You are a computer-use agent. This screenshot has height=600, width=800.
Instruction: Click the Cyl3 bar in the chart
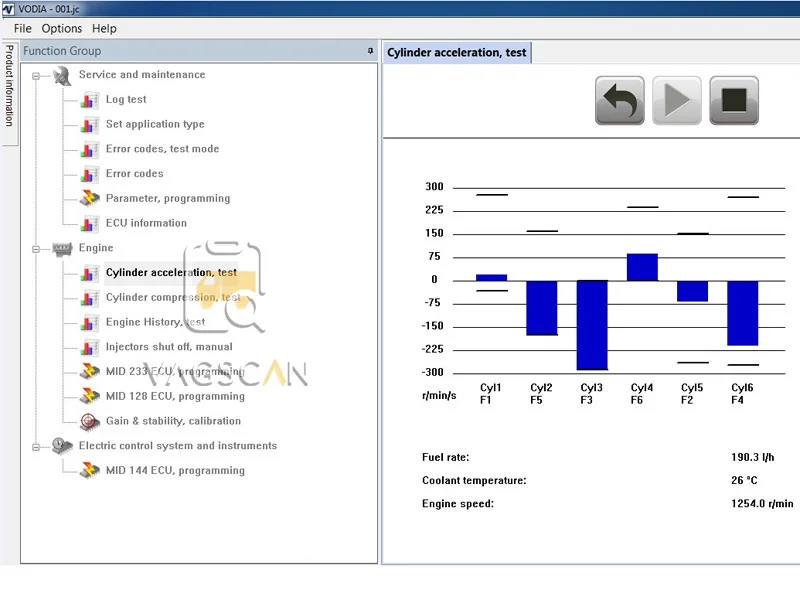(x=592, y=325)
